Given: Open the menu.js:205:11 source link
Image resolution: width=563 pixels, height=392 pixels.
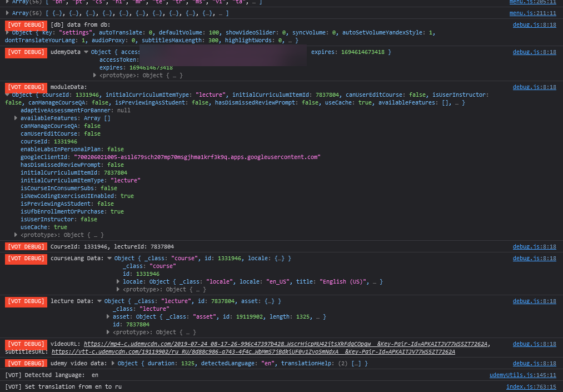Looking at the screenshot, I should click(x=534, y=2).
